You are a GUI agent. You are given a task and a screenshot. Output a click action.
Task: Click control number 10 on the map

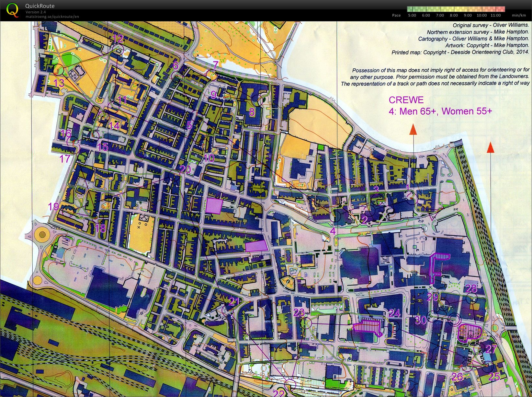[x=209, y=158]
